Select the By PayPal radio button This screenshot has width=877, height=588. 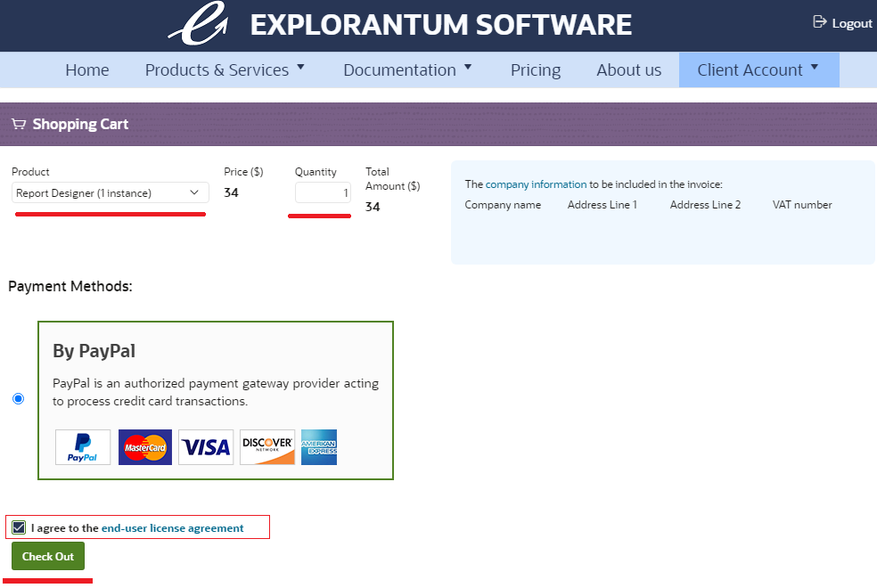click(19, 398)
